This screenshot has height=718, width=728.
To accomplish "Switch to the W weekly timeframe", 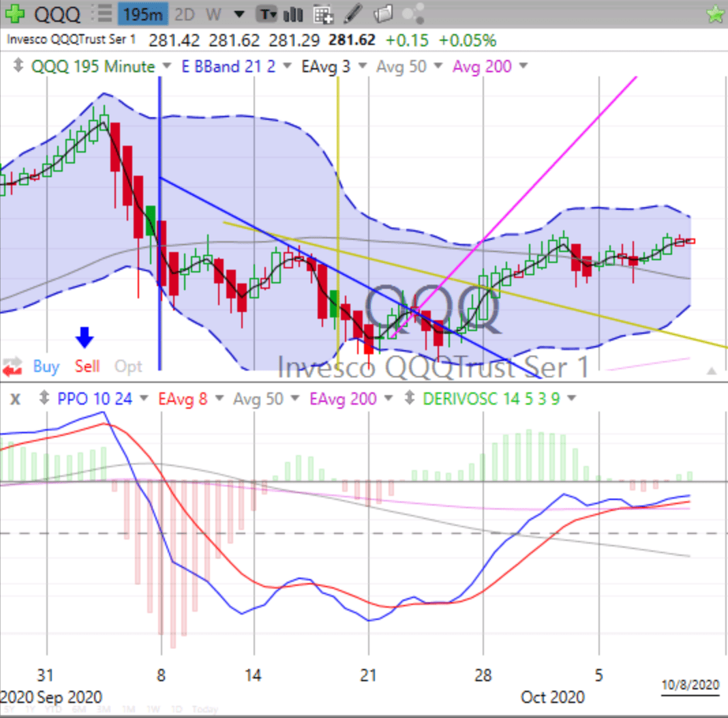I will (213, 14).
